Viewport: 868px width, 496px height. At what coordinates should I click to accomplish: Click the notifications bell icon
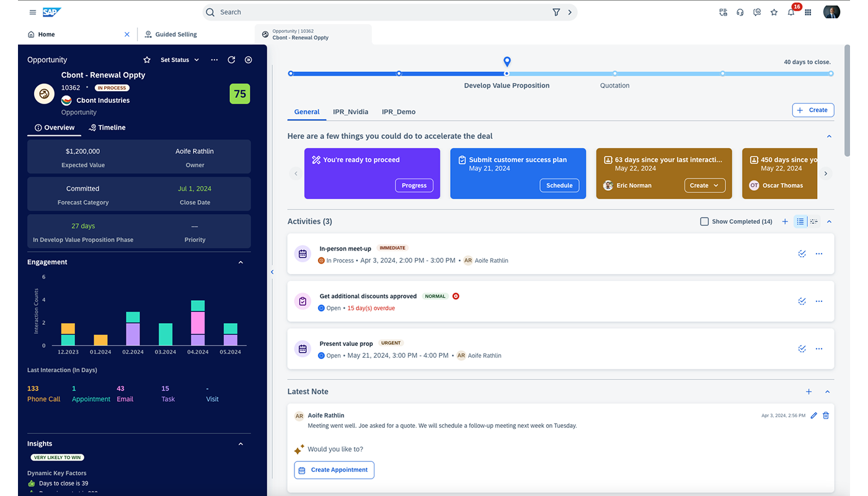[791, 12]
